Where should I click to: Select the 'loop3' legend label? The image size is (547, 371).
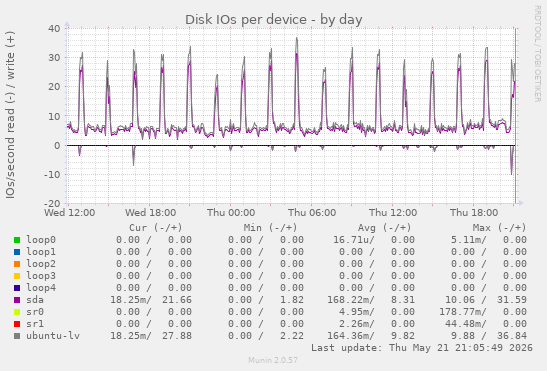41,276
